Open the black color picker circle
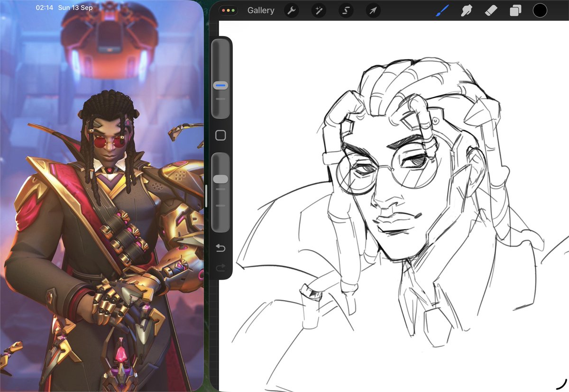 click(x=540, y=10)
